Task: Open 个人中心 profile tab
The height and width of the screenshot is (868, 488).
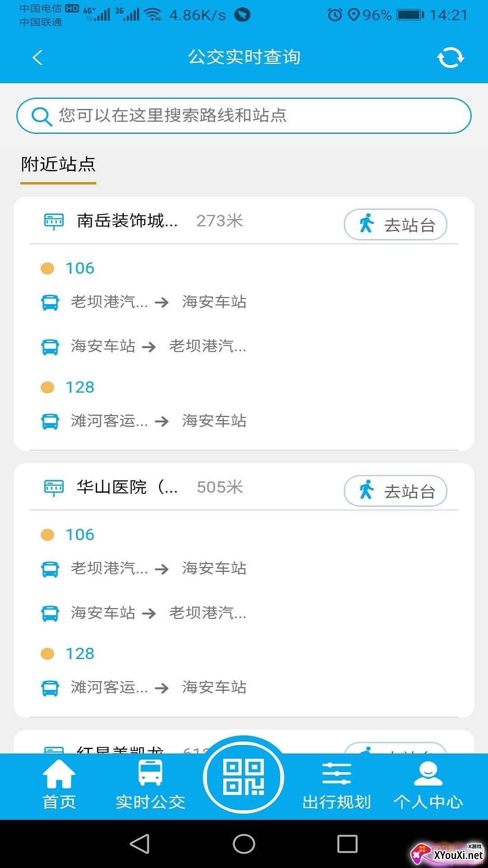Action: point(428,785)
